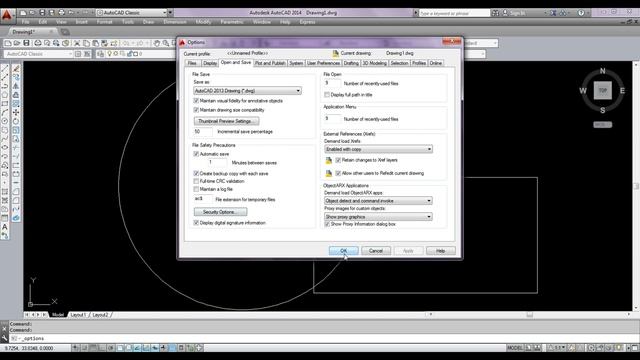Switch to the Files tab
This screenshot has height=360, width=640.
tap(192, 63)
